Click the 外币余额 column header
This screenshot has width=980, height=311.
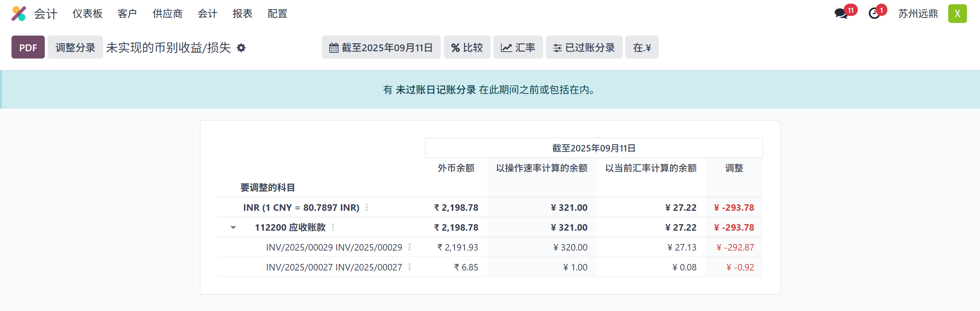coord(456,168)
